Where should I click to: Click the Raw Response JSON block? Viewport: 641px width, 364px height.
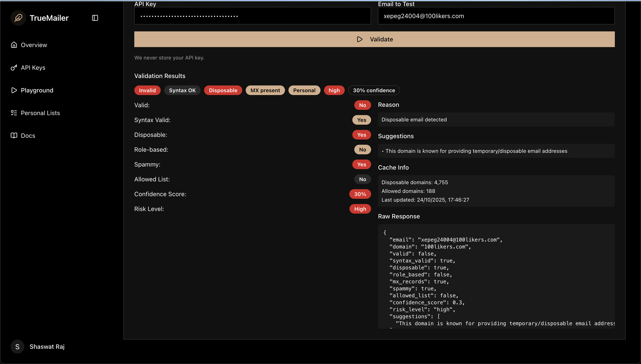pos(496,276)
